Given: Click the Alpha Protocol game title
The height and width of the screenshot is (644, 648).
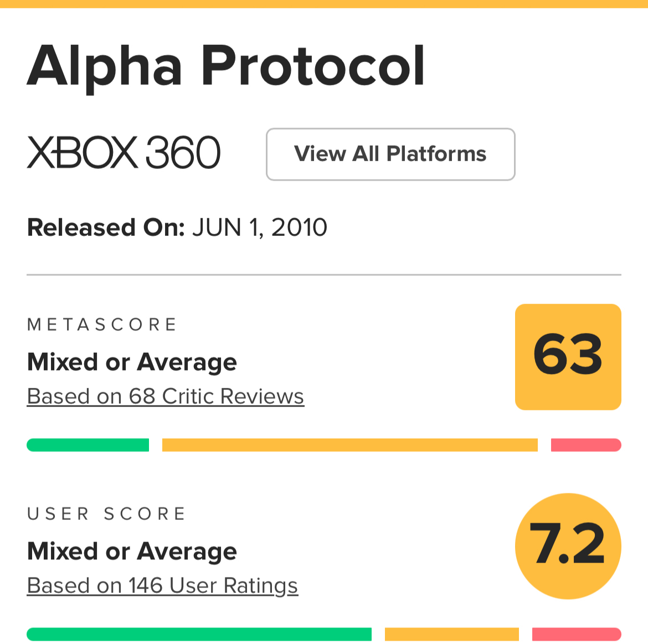Looking at the screenshot, I should click(226, 66).
